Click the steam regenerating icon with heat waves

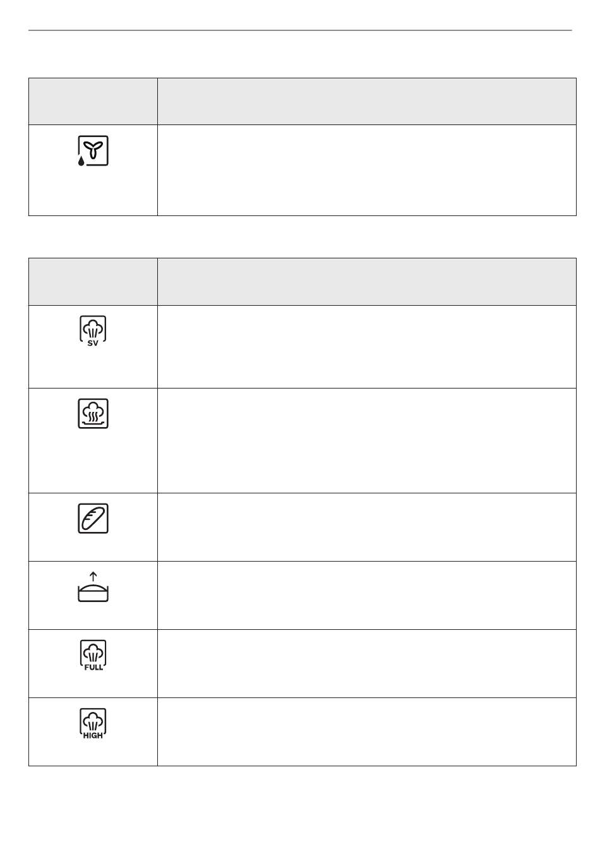[93, 413]
